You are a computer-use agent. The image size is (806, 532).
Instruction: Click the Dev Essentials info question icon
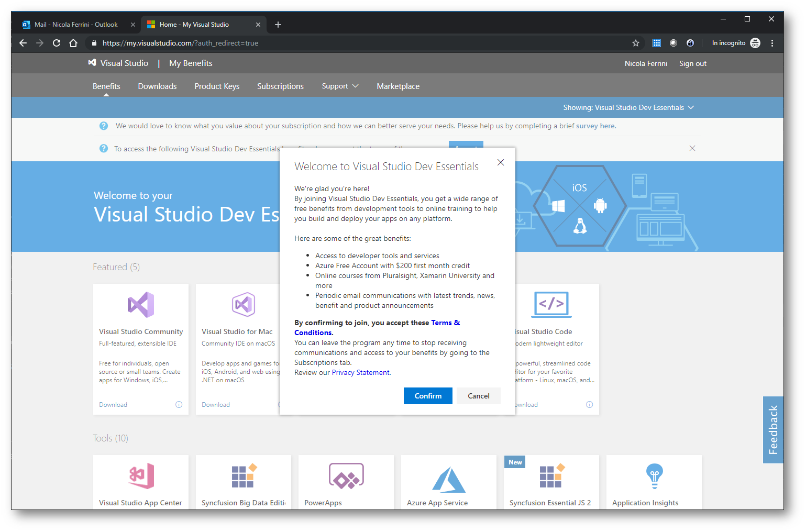click(x=104, y=149)
